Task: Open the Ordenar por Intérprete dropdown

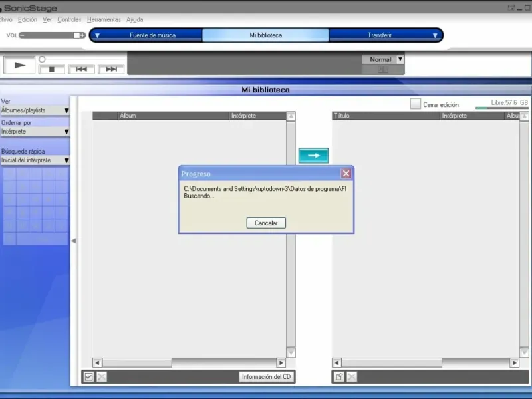Action: click(x=35, y=131)
